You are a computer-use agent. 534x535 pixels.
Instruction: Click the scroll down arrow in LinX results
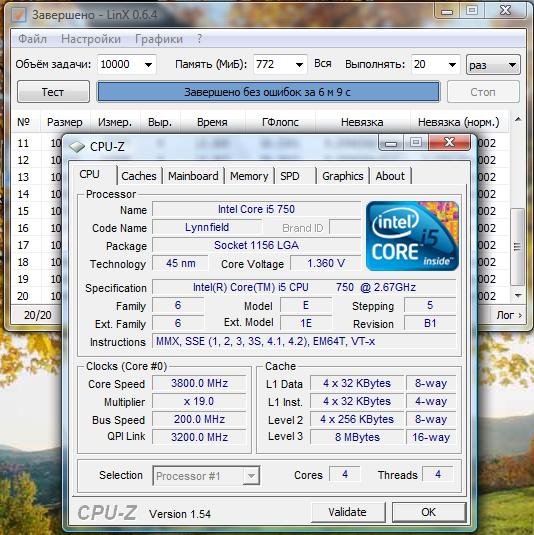coord(518,296)
